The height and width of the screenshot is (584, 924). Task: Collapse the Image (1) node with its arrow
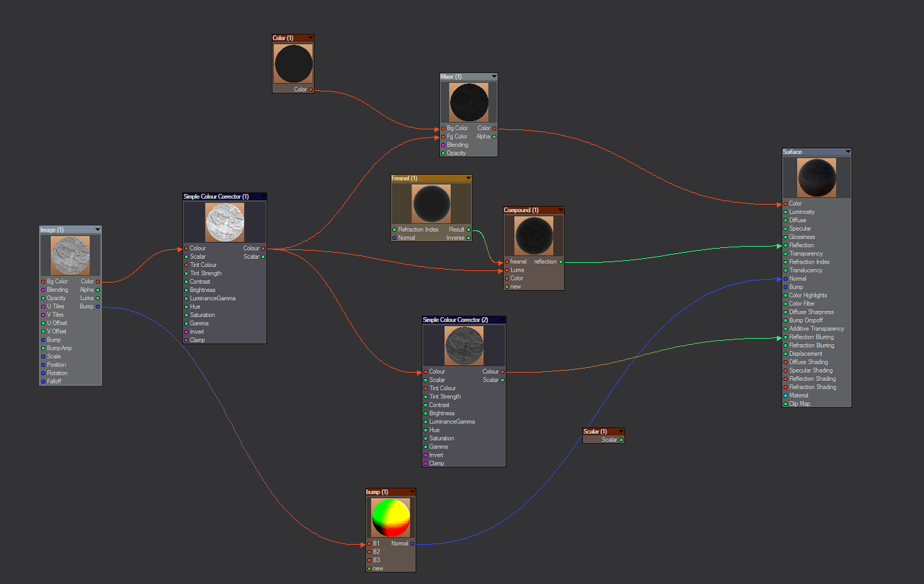coord(98,230)
